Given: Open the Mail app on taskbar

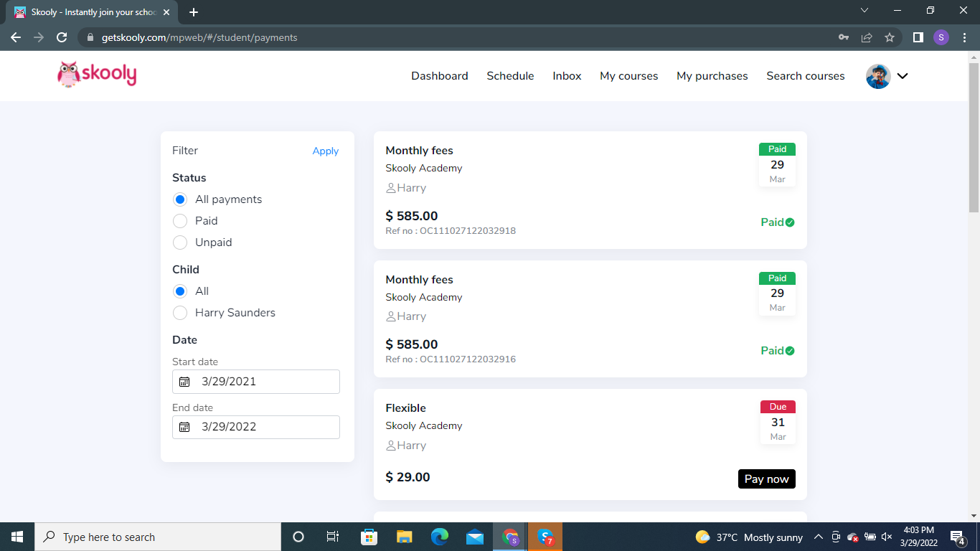Looking at the screenshot, I should click(x=475, y=537).
